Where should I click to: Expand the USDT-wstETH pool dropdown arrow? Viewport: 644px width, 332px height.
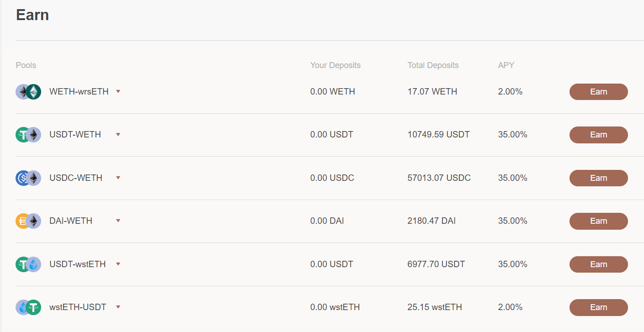[118, 264]
